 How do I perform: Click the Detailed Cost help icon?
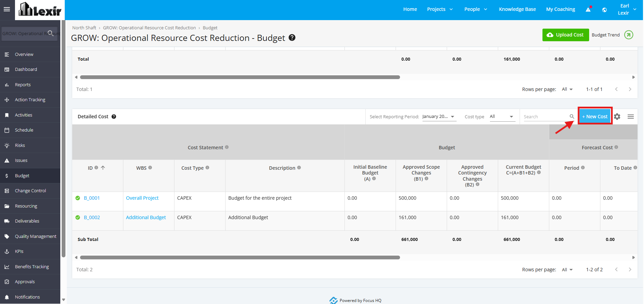(114, 117)
